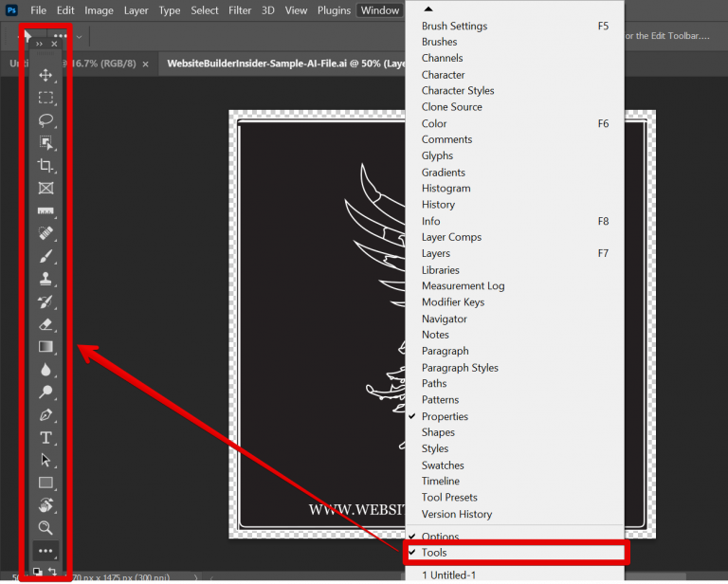Screen dimensions: 728x584
Task: Select the Brush tool
Action: click(x=45, y=256)
